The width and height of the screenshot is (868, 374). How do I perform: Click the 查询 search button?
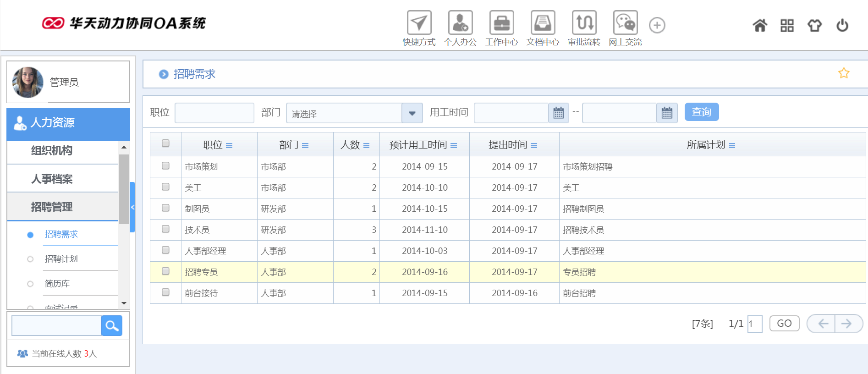[701, 112]
